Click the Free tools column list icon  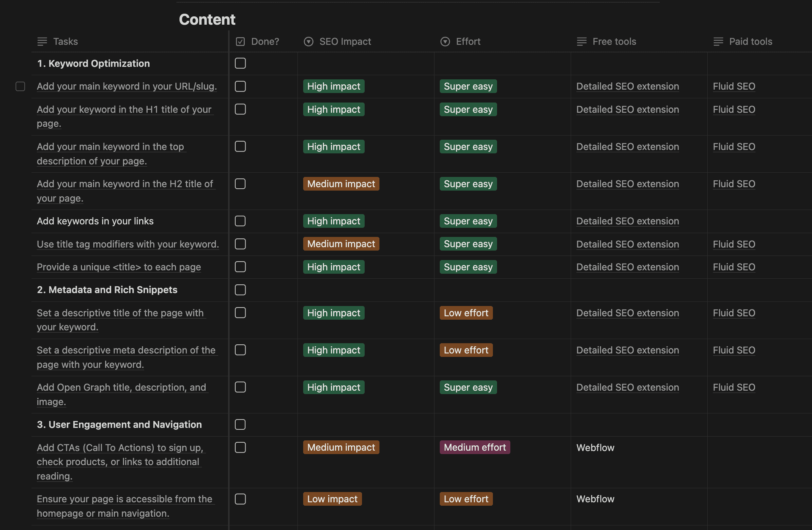pos(581,41)
